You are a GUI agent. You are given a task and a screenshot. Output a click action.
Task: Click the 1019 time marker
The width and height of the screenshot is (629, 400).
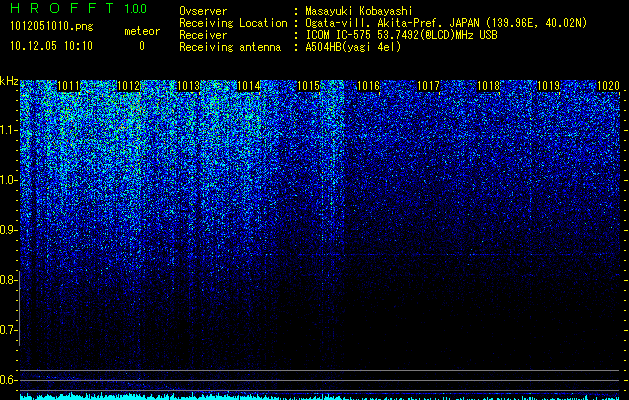(548, 86)
